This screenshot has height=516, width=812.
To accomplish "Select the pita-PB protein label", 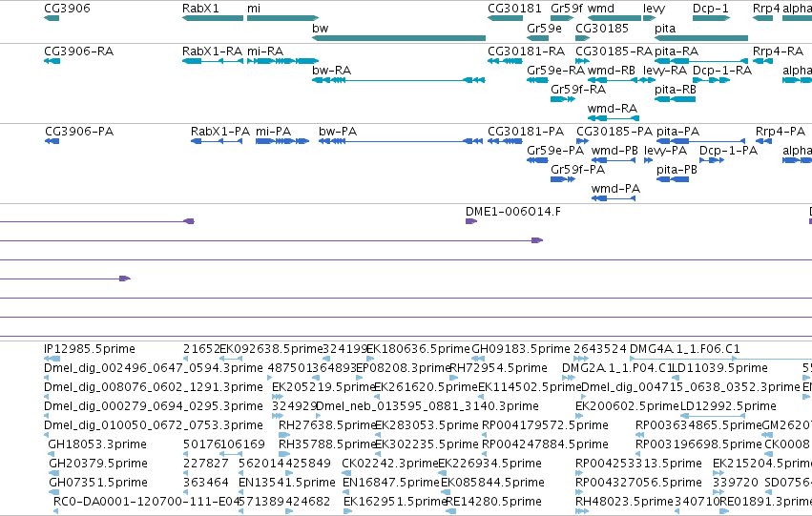I will (x=677, y=169).
